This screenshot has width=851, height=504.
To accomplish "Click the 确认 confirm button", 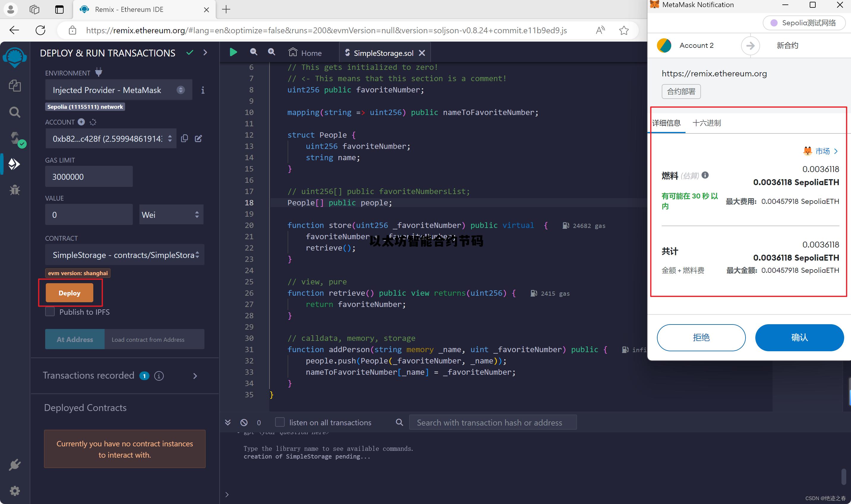I will [799, 337].
